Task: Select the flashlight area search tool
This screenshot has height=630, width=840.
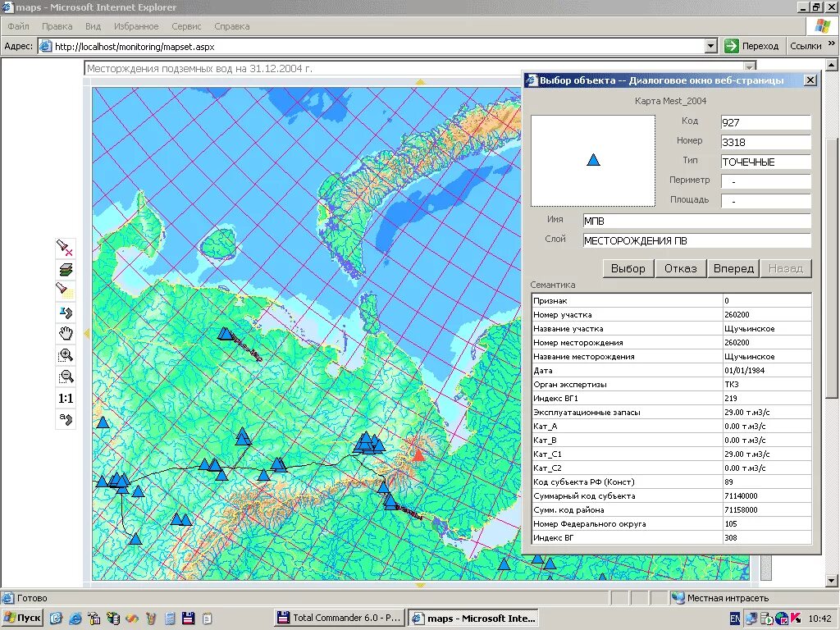Action: (x=66, y=291)
